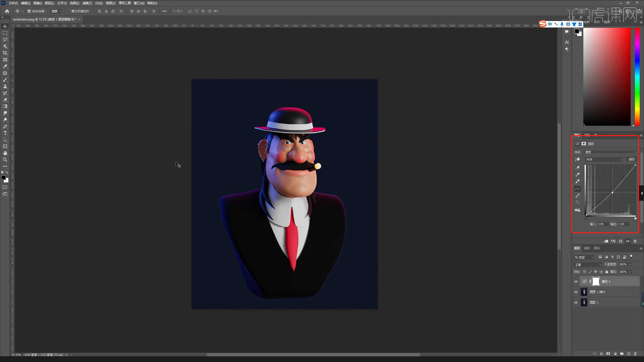Select the Rectangular Marquee tool
Screen dimensions: 644x362
point(5,33)
